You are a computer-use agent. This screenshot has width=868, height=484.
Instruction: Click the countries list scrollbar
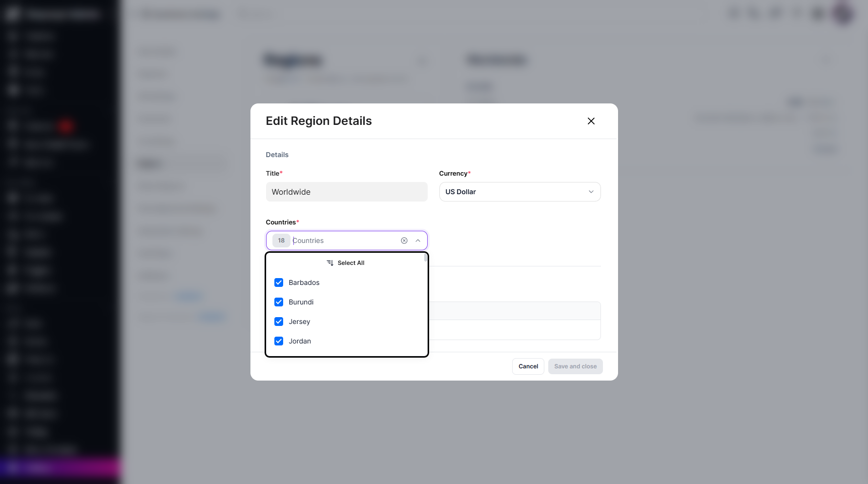pos(426,259)
